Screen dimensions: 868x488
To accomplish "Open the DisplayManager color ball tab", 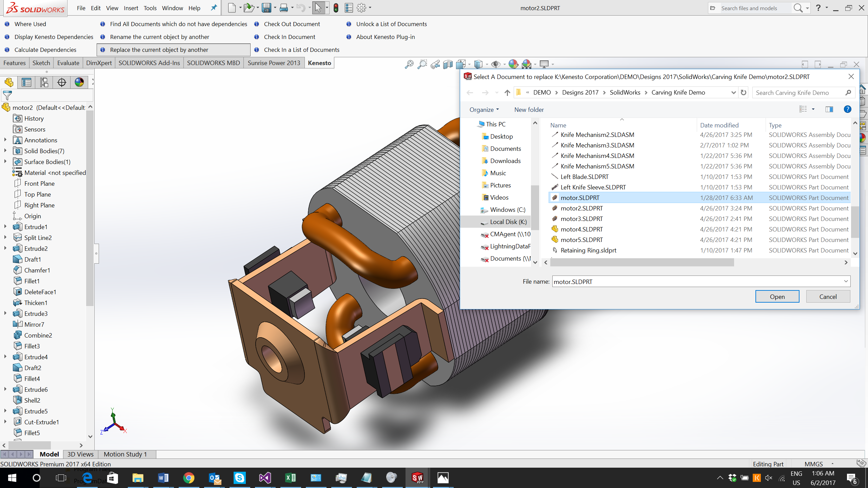I will 79,82.
